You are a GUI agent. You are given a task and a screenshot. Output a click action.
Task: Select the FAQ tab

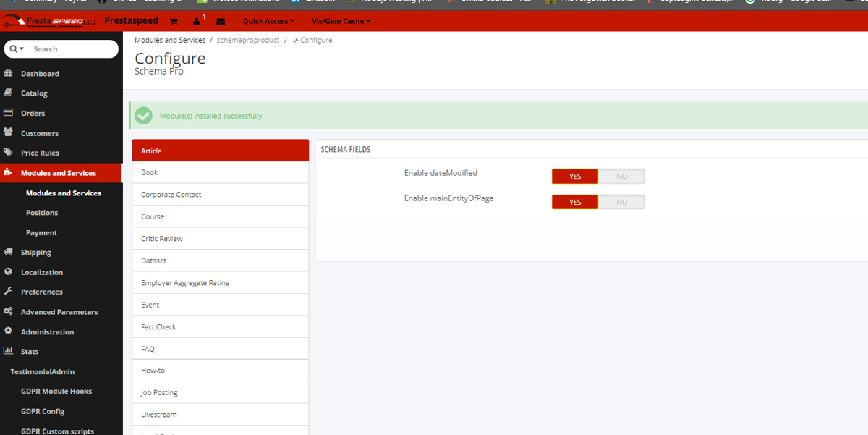(x=221, y=349)
